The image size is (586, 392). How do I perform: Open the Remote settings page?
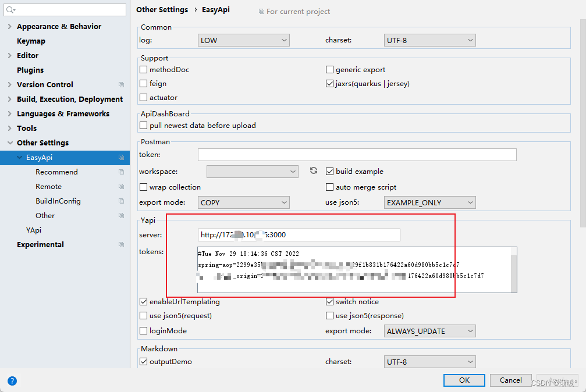pos(48,187)
